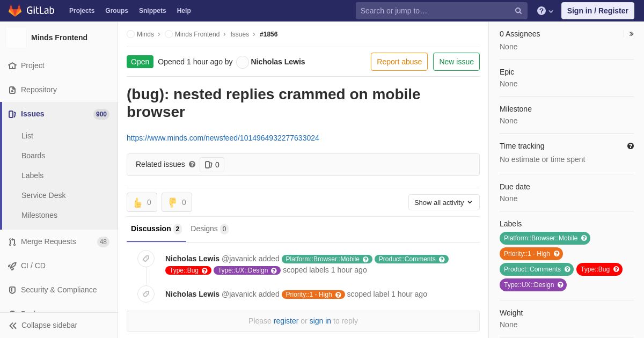Click the Repository file icon
644x338 pixels.
point(12,90)
